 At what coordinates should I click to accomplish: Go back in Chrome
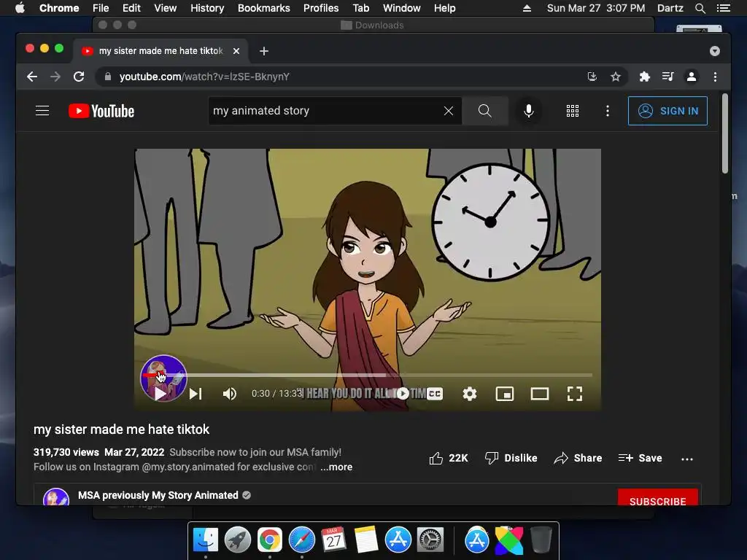(32, 77)
